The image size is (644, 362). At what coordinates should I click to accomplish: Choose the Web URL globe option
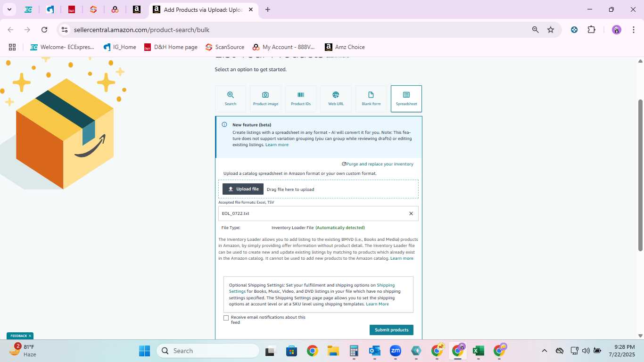(x=336, y=99)
